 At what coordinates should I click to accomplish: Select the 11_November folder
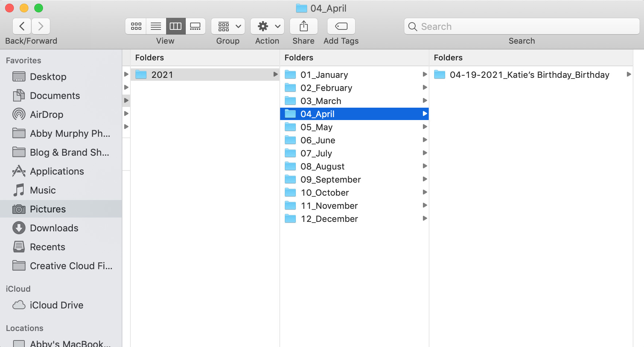point(354,206)
